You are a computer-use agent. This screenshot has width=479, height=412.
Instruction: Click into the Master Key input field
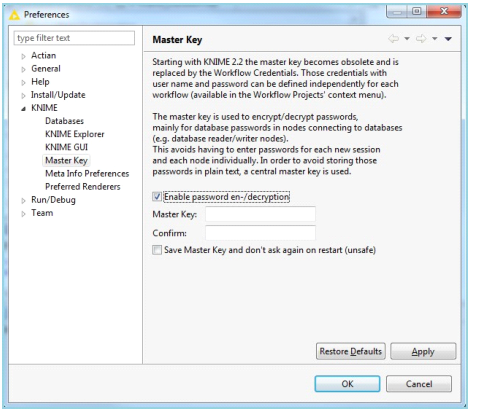(260, 214)
